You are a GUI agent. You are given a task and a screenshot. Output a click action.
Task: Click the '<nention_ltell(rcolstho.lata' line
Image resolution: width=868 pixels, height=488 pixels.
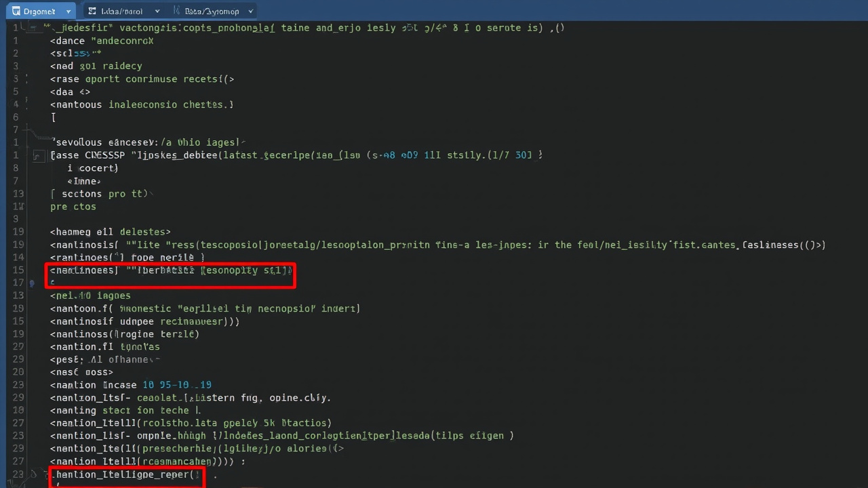point(191,423)
